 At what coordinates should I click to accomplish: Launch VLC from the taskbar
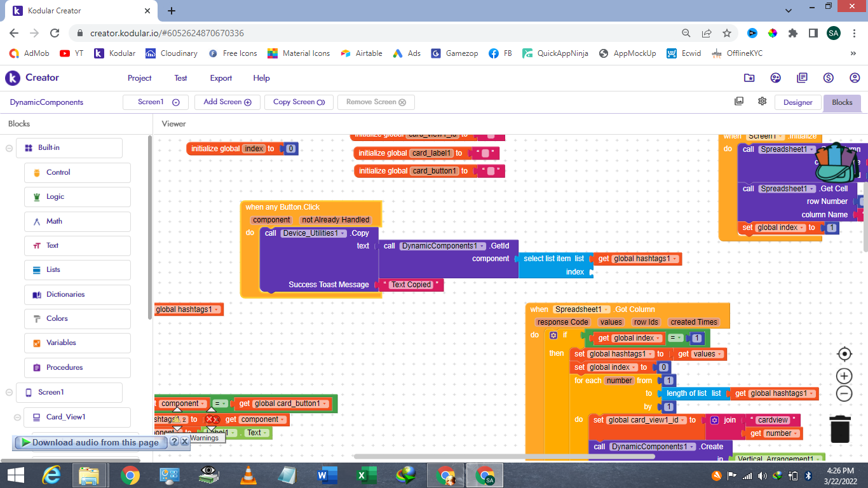click(248, 475)
